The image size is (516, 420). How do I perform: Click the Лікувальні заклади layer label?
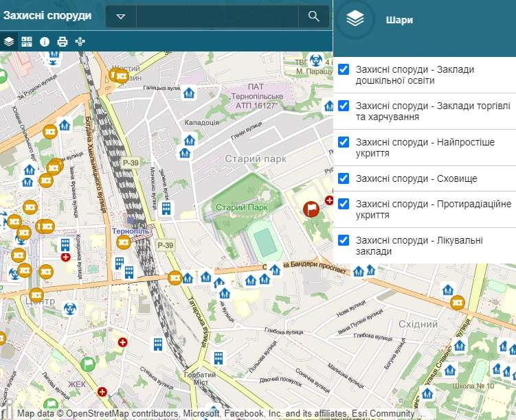[419, 246]
